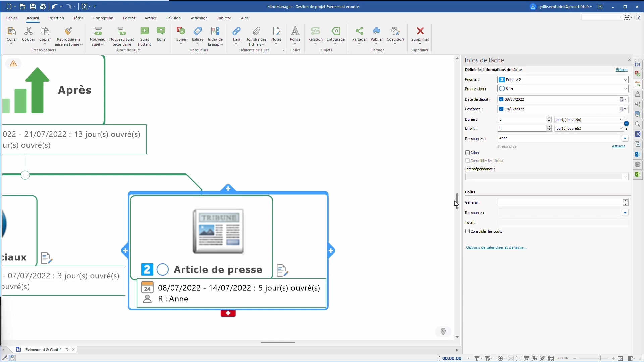Open notes icon on Article de presse
Image resolution: width=644 pixels, height=362 pixels.
282,270
